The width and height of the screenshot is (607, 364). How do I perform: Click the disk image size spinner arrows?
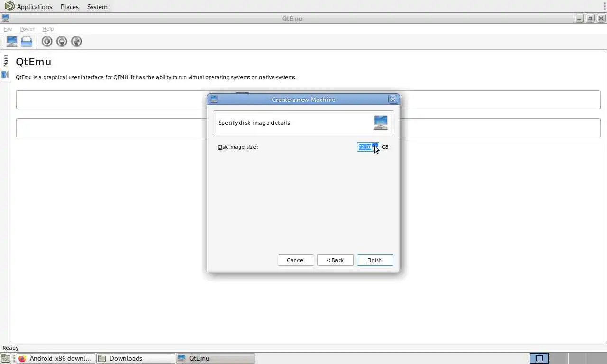coord(375,147)
